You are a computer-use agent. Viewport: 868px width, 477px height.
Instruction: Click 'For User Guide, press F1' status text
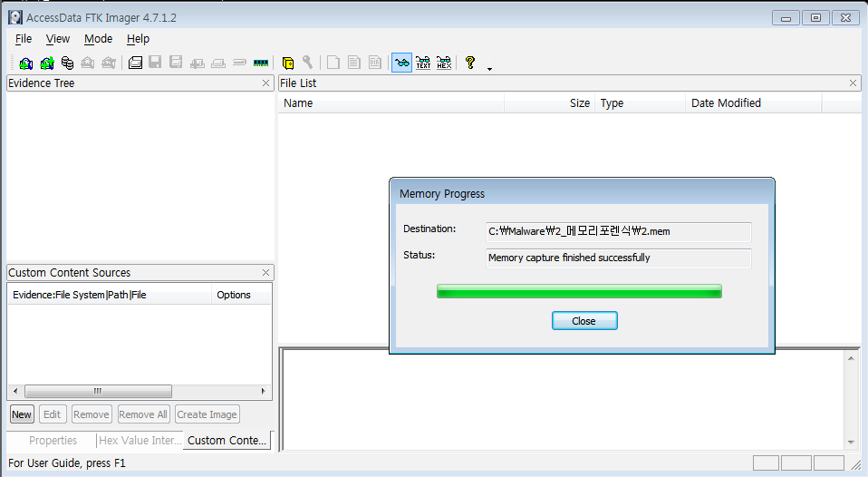[x=67, y=463]
